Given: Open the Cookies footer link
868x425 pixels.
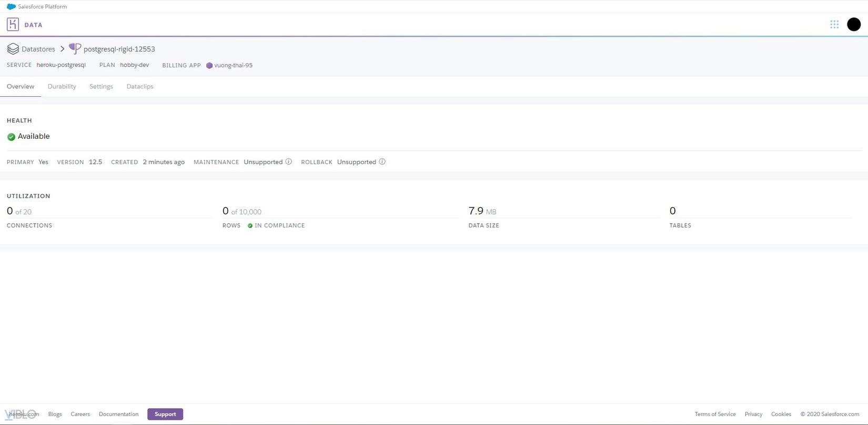Looking at the screenshot, I should 781,414.
